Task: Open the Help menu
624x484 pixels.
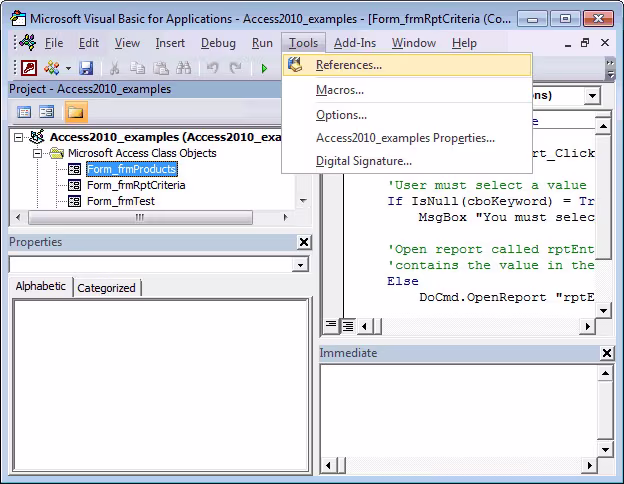Action: 464,43
